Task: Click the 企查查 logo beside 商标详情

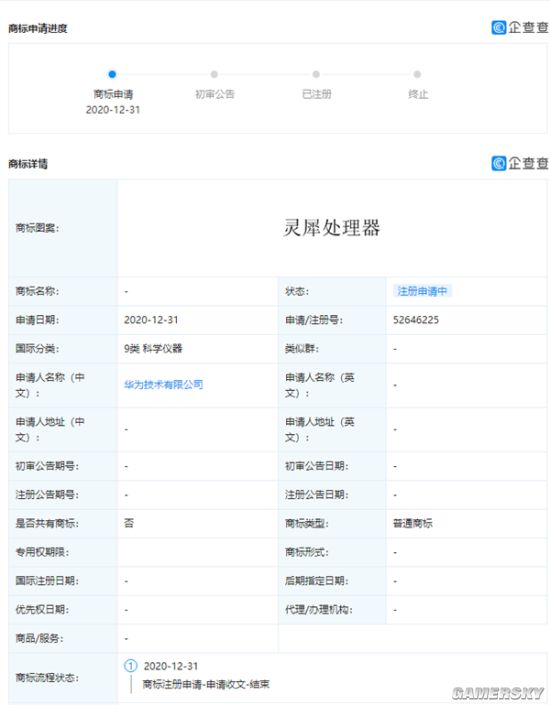Action: pyautogui.click(x=520, y=163)
